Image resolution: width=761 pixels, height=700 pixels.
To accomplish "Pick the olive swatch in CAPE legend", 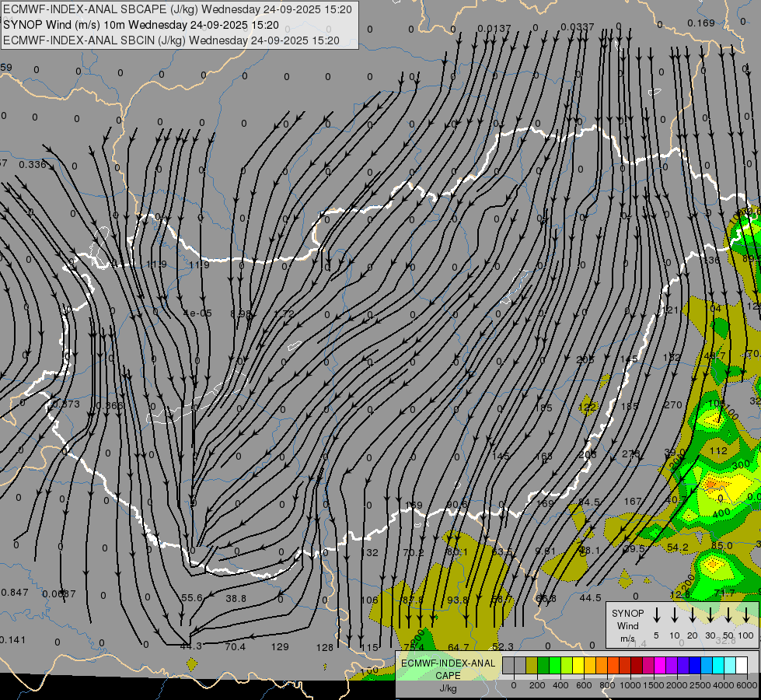I will pyautogui.click(x=532, y=666).
